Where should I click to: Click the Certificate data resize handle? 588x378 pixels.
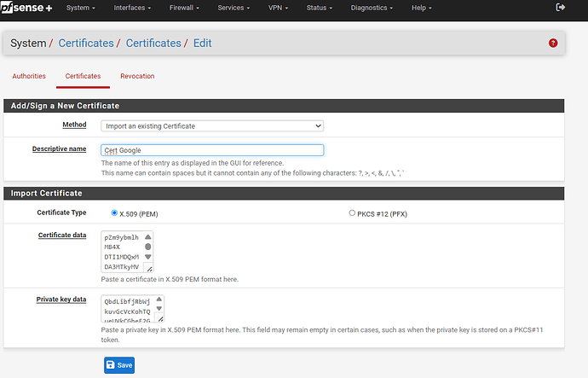149,269
